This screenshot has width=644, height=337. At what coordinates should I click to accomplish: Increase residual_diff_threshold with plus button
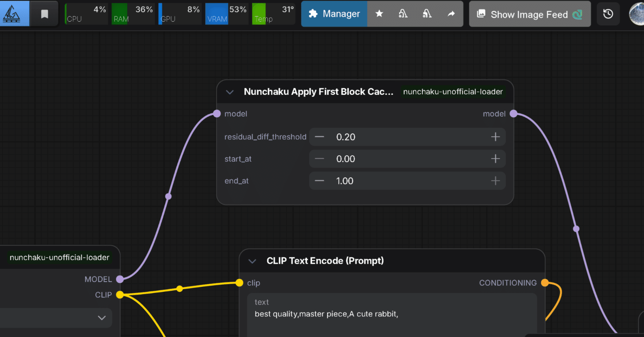495,137
